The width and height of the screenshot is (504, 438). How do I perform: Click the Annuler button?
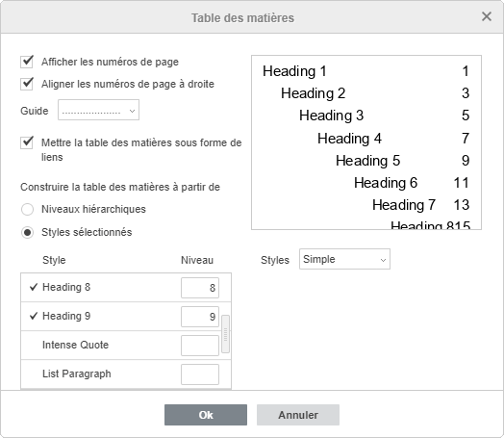coord(298,415)
